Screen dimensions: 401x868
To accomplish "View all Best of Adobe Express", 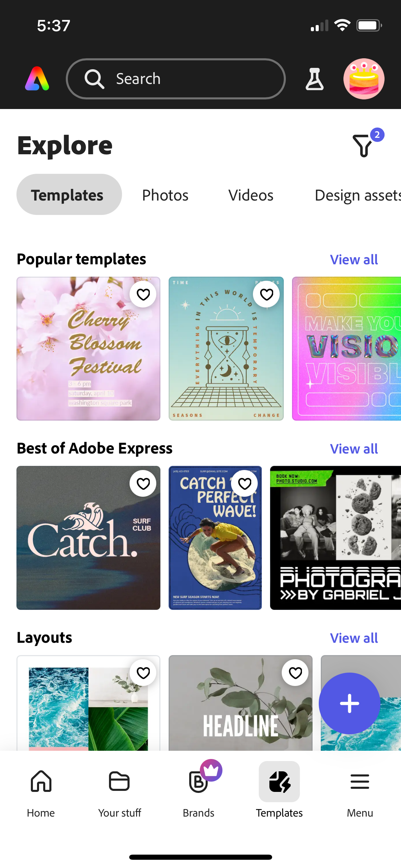I will pyautogui.click(x=354, y=449).
